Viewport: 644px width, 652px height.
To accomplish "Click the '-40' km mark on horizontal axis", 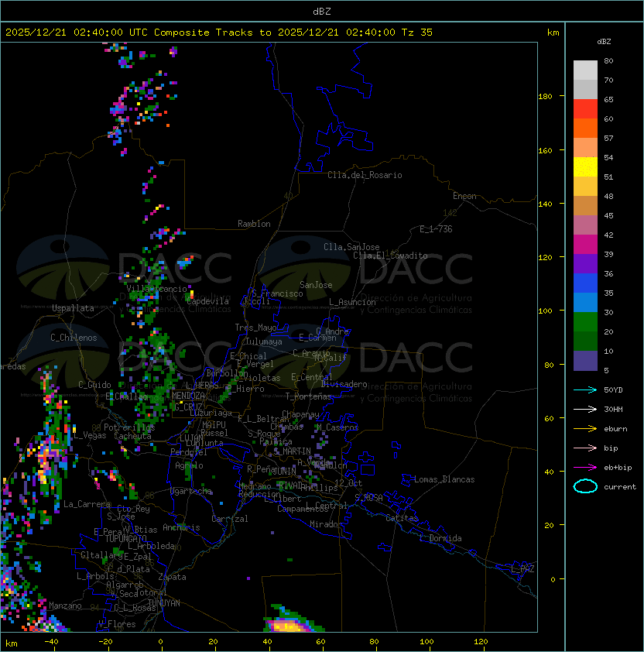I will 51,642.
